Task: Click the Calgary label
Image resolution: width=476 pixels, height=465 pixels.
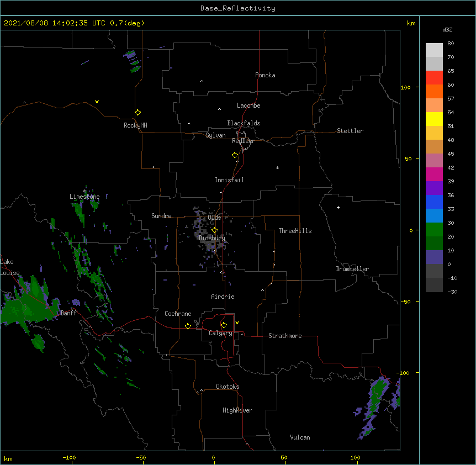Action: point(220,333)
